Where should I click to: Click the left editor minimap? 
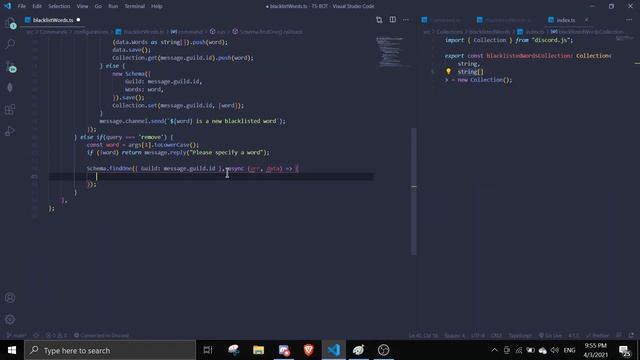click(x=390, y=52)
